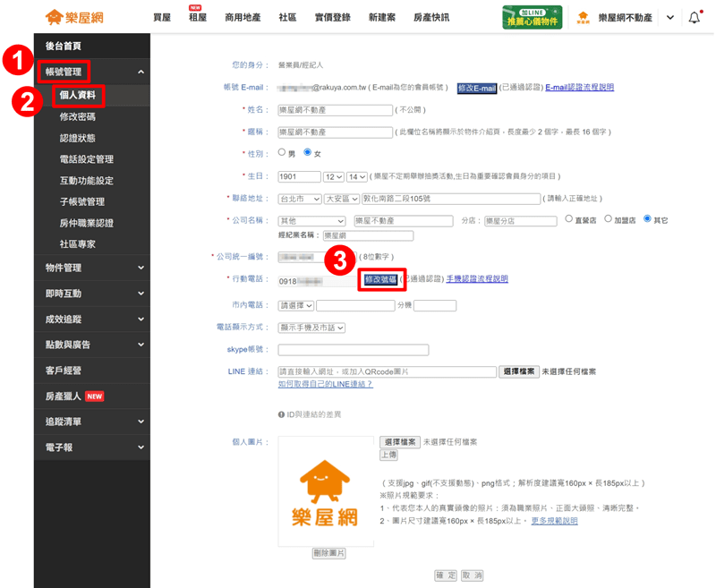Open the 房產快訊 top menu
Image resolution: width=716 pixels, height=588 pixels.
click(431, 18)
